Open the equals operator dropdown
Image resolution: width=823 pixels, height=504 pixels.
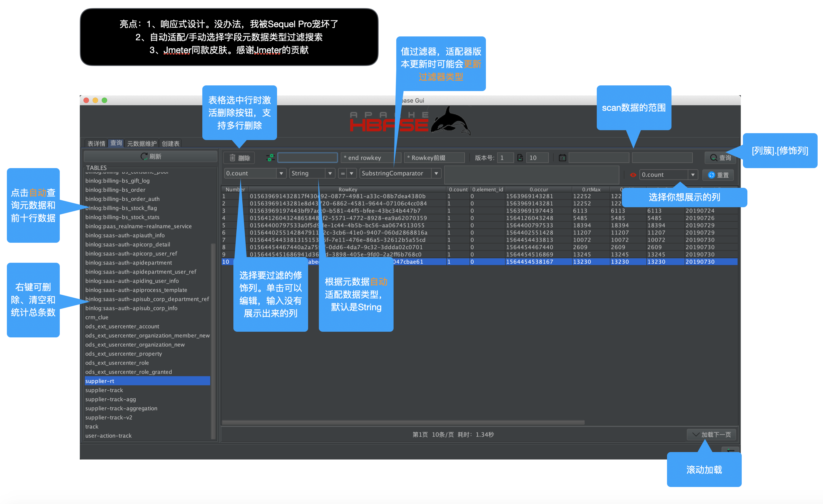pos(351,173)
